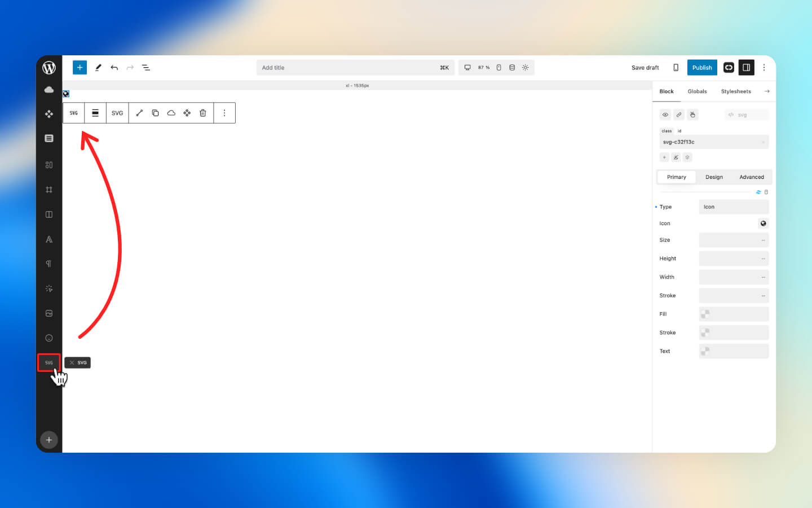The height and width of the screenshot is (508, 812).
Task: Toggle the block visibility eye icon
Action: (665, 115)
